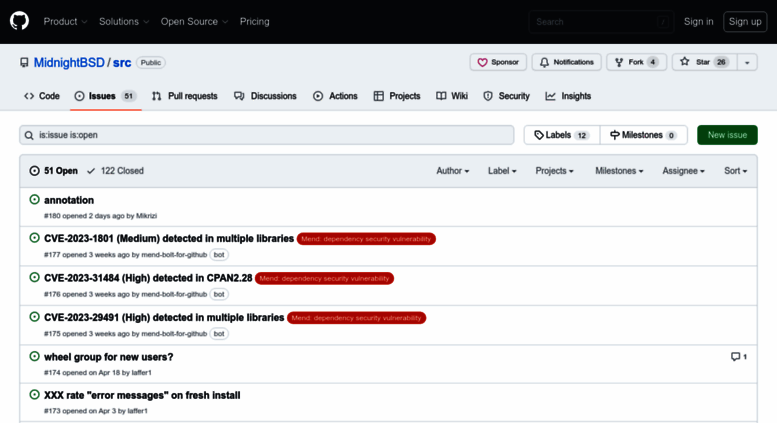Open the Labels list button
This screenshot has height=423, width=777.
(562, 135)
